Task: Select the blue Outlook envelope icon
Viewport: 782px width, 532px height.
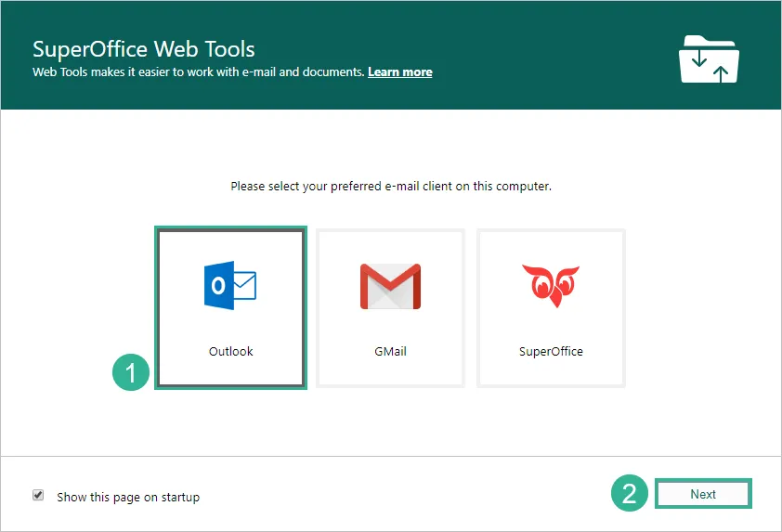Action: tap(230, 285)
